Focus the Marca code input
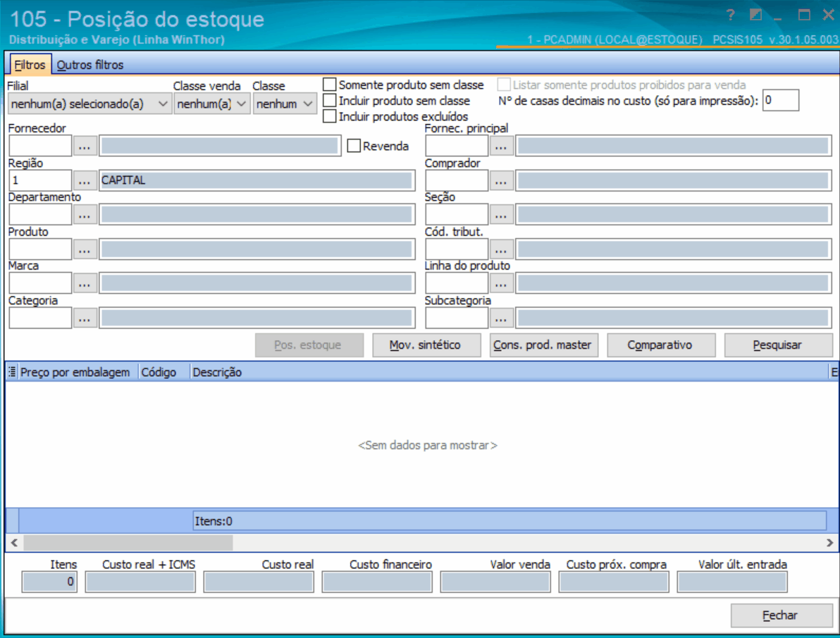Screen dimensions: 840x638 pos(40,283)
